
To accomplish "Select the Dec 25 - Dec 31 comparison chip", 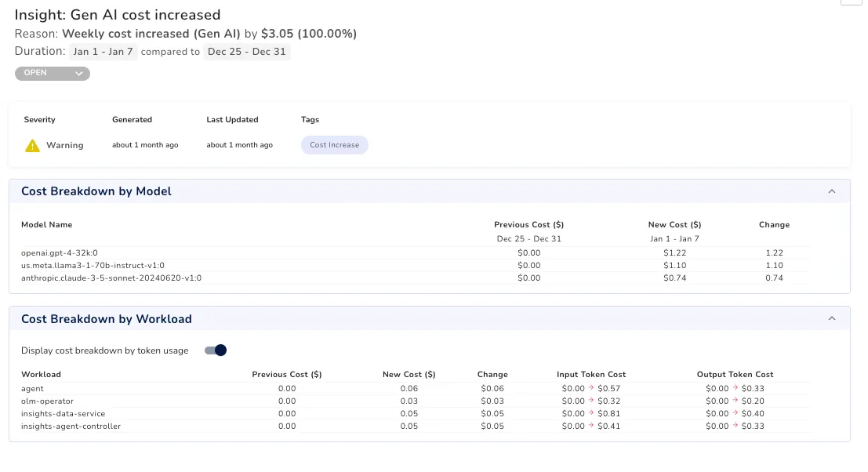I will pyautogui.click(x=247, y=52).
